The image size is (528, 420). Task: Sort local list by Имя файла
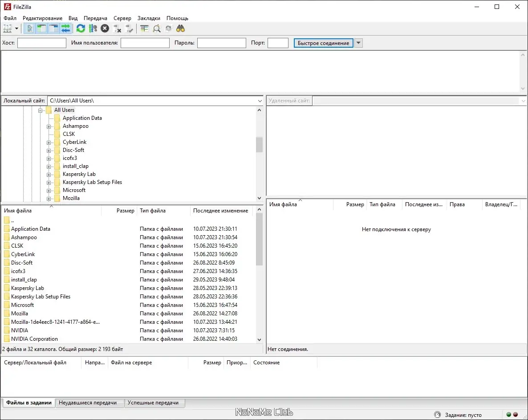51,211
